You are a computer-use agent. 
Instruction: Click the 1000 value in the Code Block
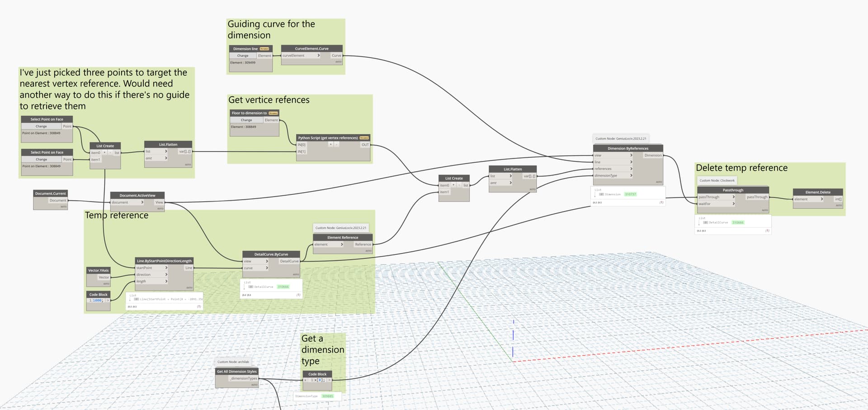pos(97,300)
